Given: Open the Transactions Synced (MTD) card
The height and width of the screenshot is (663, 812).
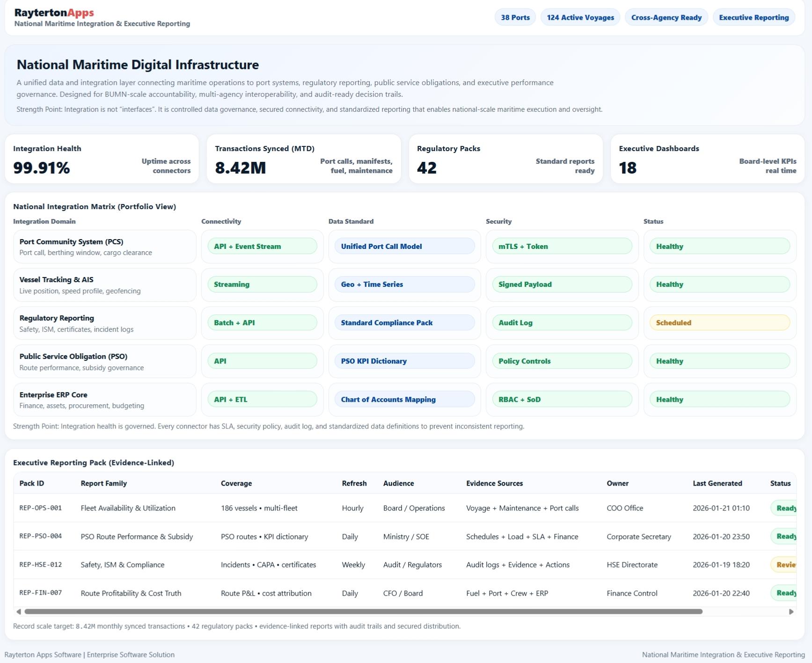Looking at the screenshot, I should point(303,159).
